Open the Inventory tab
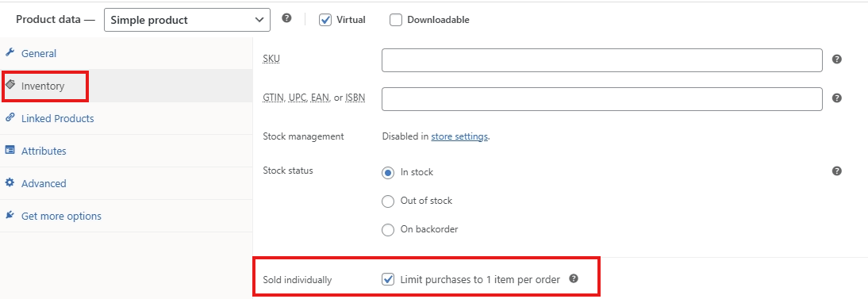 point(126,86)
